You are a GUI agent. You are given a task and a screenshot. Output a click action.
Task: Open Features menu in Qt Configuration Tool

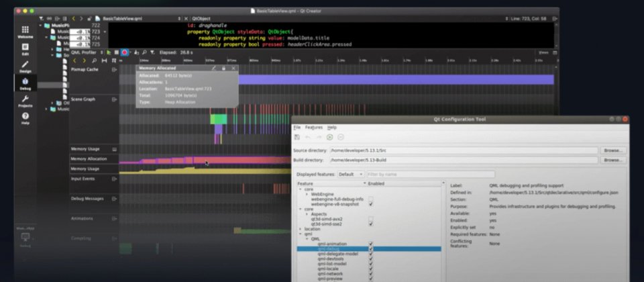314,128
